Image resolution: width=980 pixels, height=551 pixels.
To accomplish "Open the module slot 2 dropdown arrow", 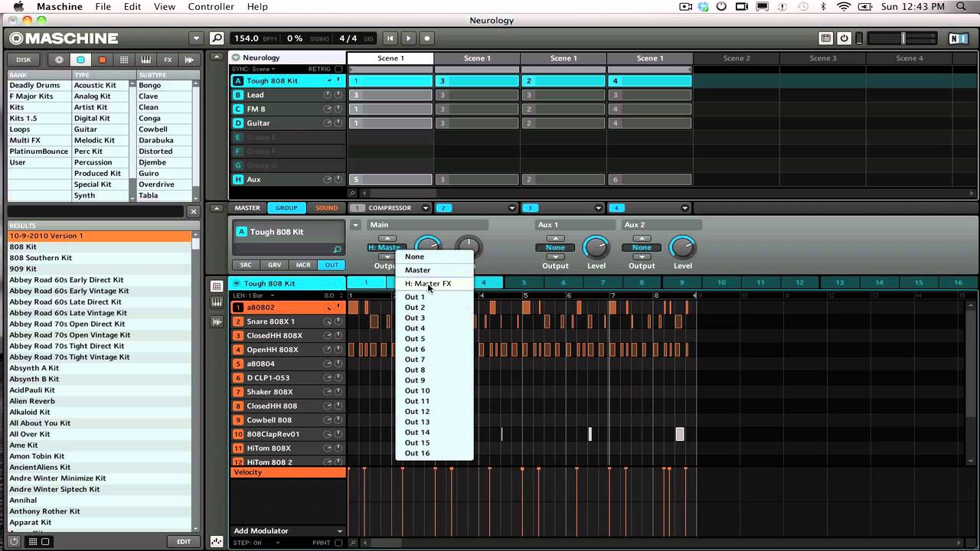I will [512, 207].
